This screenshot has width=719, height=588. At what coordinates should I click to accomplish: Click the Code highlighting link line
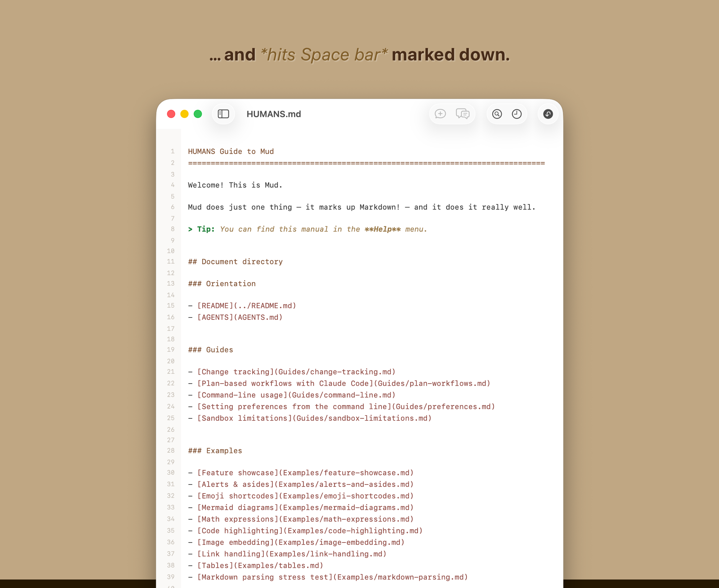[305, 531]
